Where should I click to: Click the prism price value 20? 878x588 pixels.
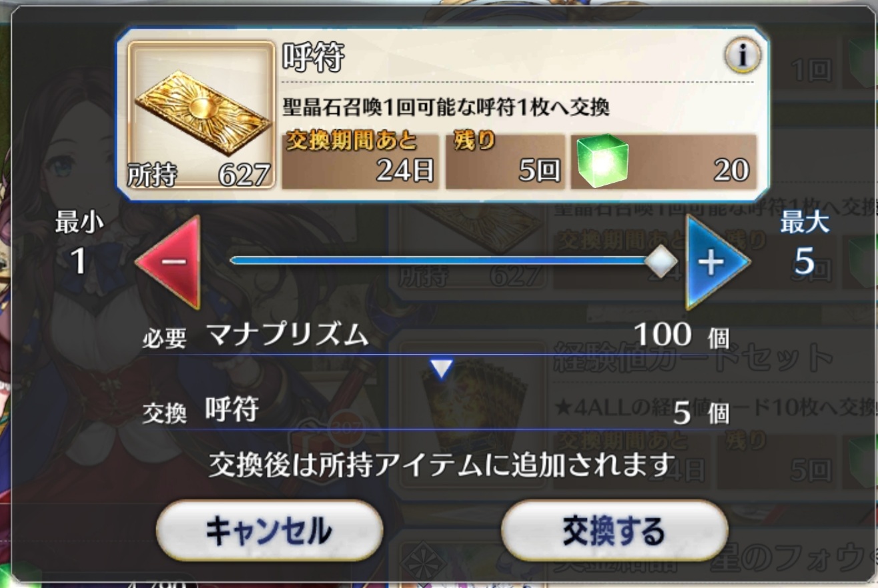731,171
